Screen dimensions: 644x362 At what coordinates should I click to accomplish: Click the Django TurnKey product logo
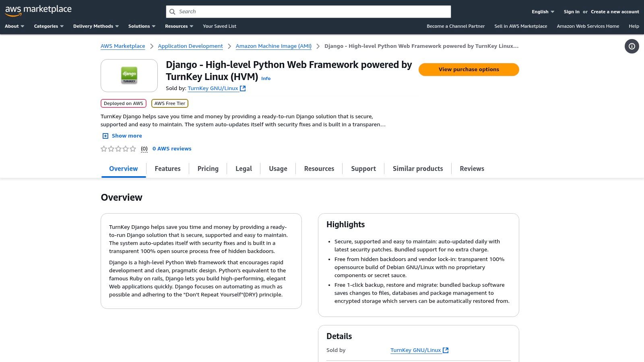point(129,76)
